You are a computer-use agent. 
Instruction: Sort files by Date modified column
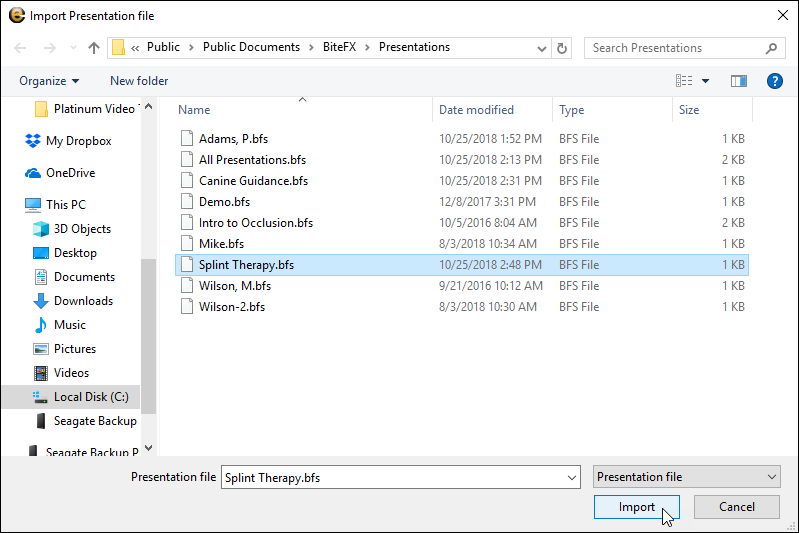tap(476, 110)
